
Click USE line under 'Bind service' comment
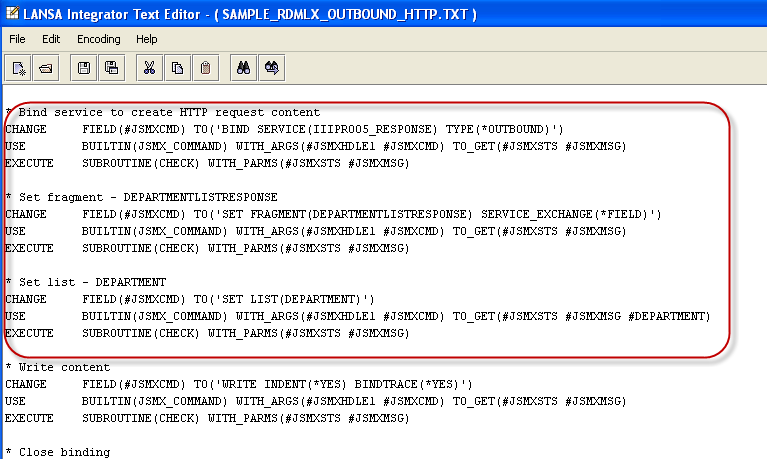coord(316,146)
